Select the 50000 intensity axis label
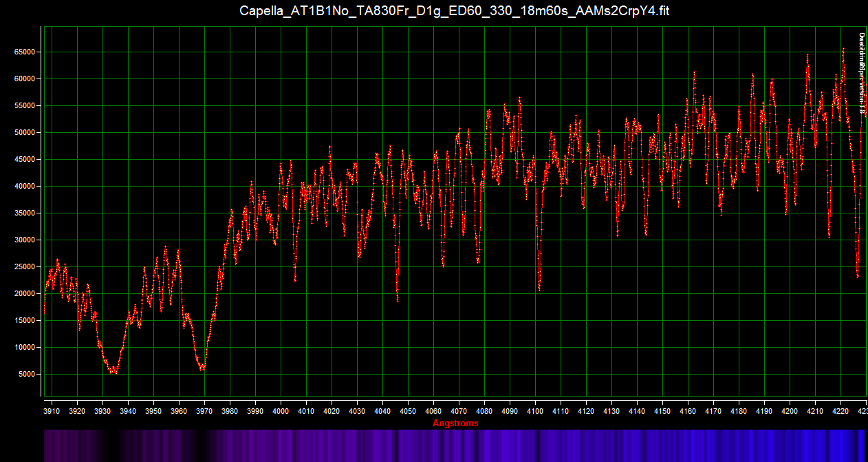868x462 pixels. (24, 132)
